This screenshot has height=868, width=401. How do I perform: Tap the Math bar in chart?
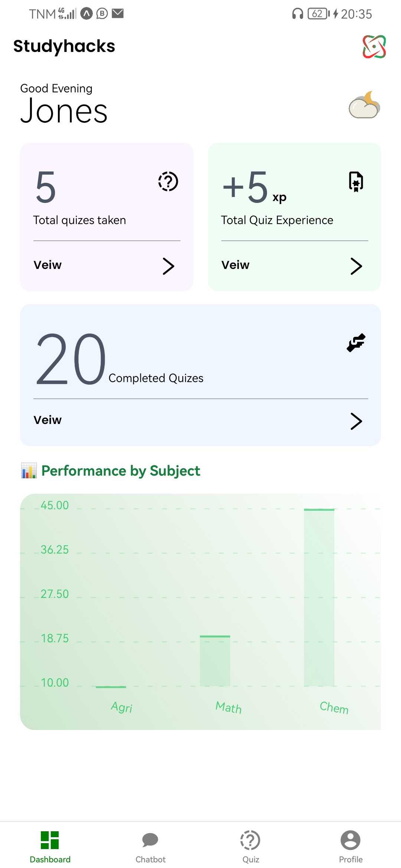215,661
